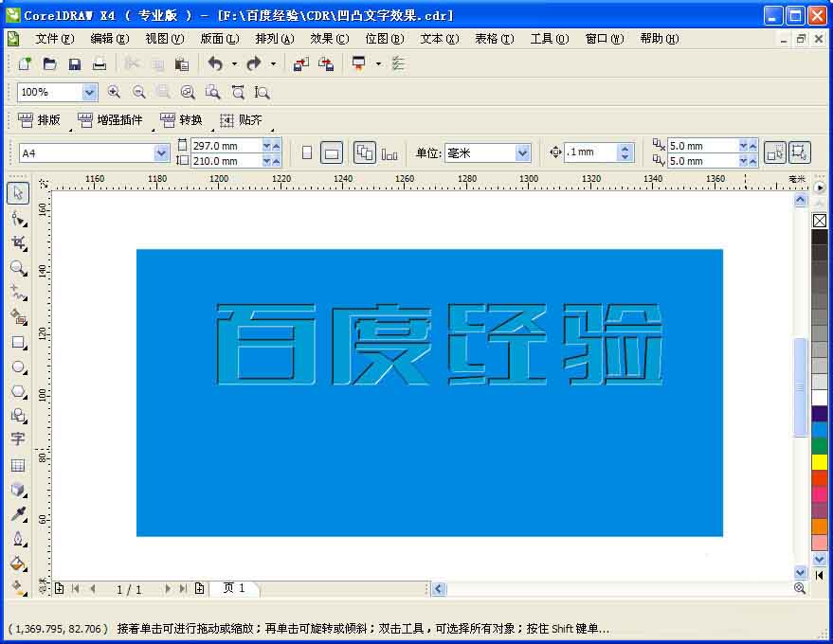This screenshot has height=644, width=833.
Task: Select the Shape edit tool
Action: pos(19,219)
